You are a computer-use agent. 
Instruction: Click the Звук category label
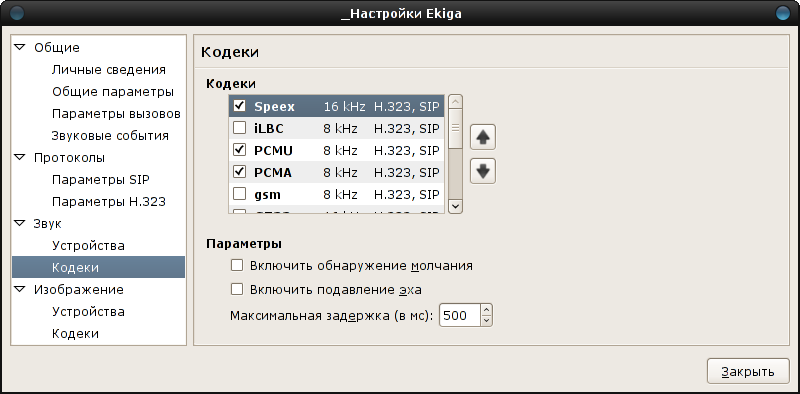(x=48, y=224)
